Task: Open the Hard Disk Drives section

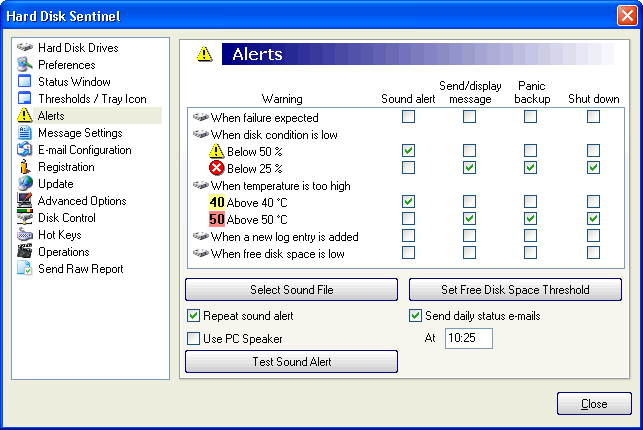Action: 78,48
